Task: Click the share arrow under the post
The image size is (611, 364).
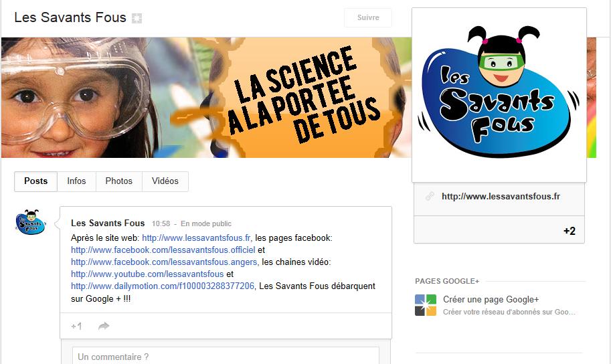Action: pos(104,326)
